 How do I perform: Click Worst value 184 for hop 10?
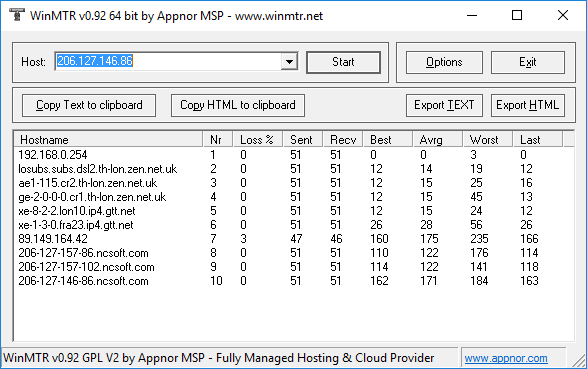click(x=479, y=281)
